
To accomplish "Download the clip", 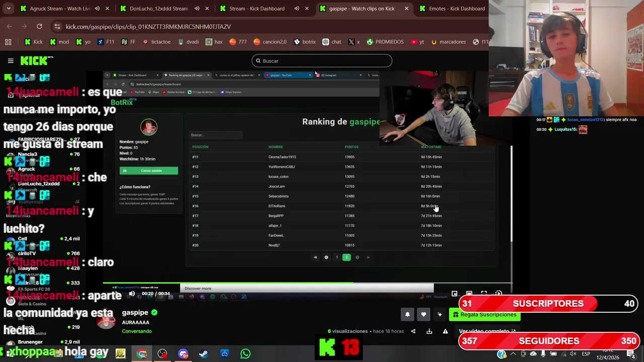I will (x=429, y=331).
